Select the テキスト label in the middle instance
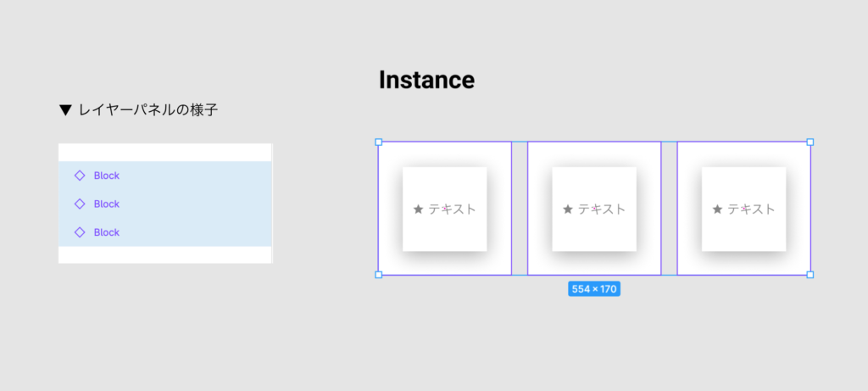Screen dimensions: 868x391 click(602, 209)
